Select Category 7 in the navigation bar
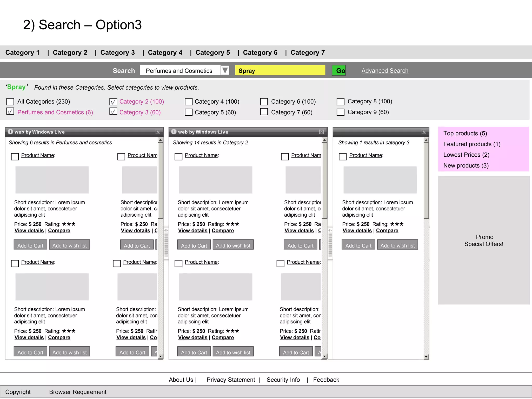 point(308,53)
